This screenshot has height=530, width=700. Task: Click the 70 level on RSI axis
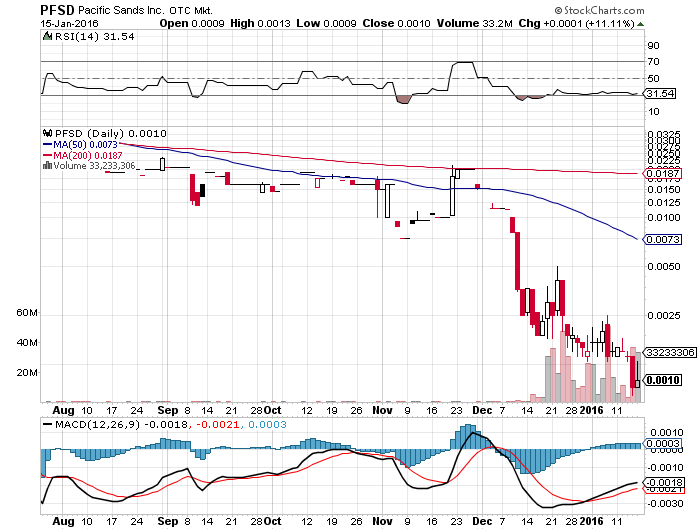[x=653, y=62]
